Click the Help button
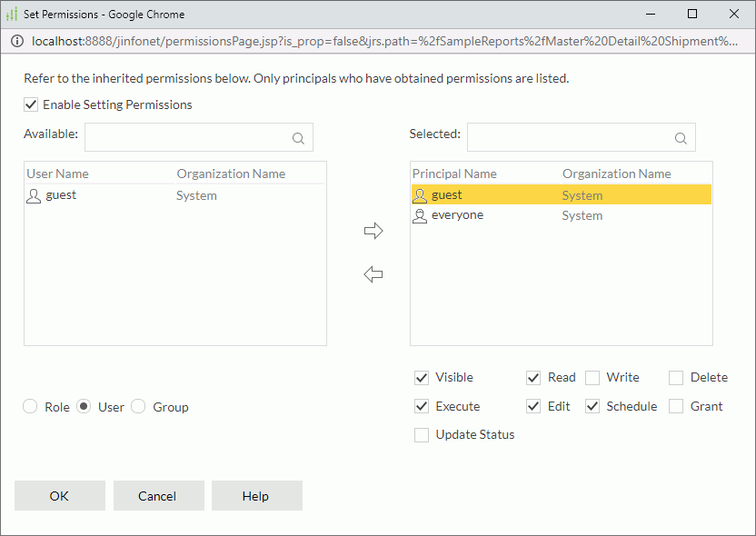756x536 pixels. pos(256,496)
